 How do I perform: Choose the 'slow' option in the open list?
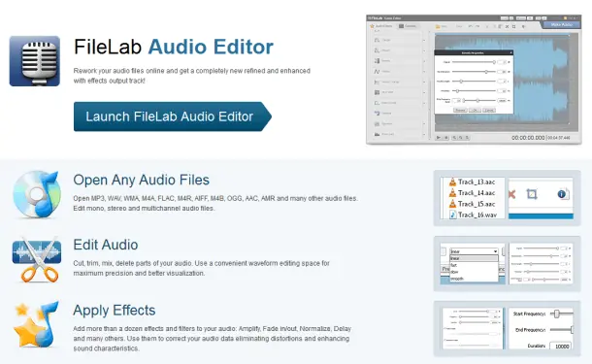pos(454,272)
